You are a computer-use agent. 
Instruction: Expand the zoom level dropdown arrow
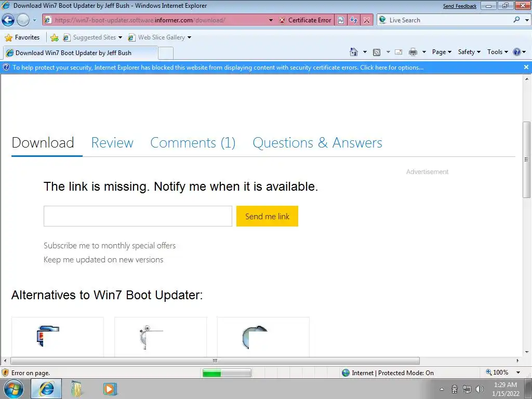click(518, 373)
